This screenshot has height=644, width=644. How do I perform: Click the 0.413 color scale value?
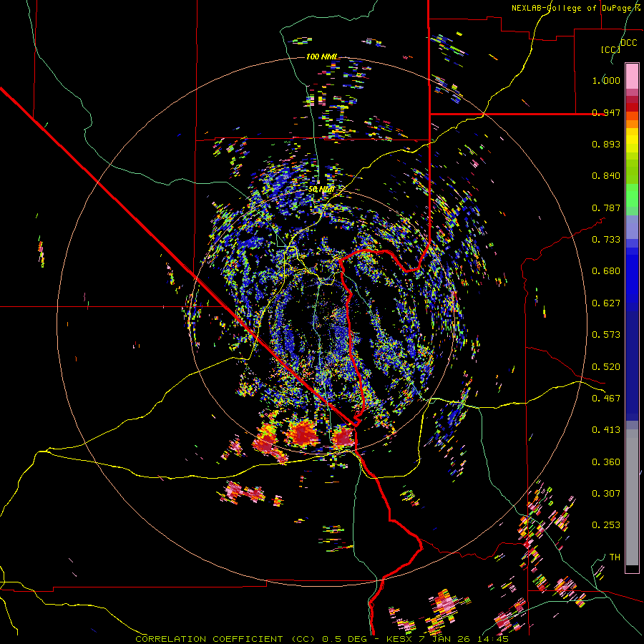coord(606,430)
